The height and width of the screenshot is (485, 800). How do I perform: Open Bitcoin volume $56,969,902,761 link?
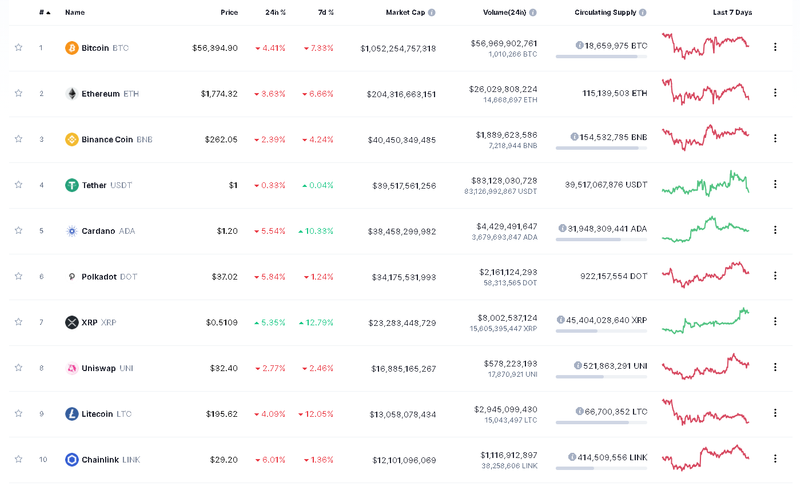tap(504, 43)
